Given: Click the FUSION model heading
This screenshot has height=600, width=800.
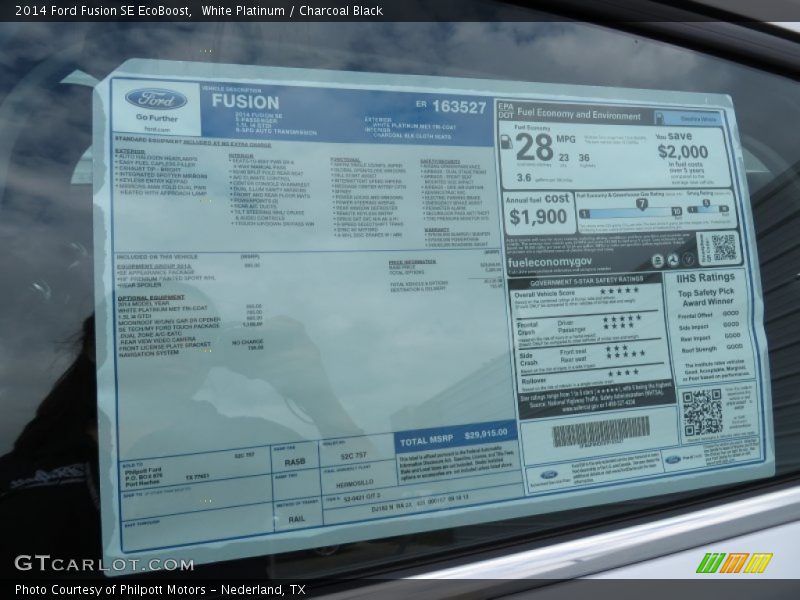Looking at the screenshot, I should pos(245,101).
